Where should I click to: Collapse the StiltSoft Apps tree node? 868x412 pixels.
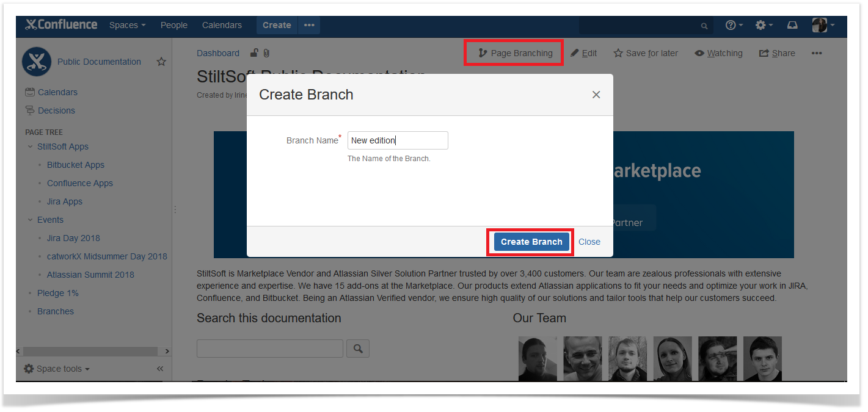tap(31, 146)
